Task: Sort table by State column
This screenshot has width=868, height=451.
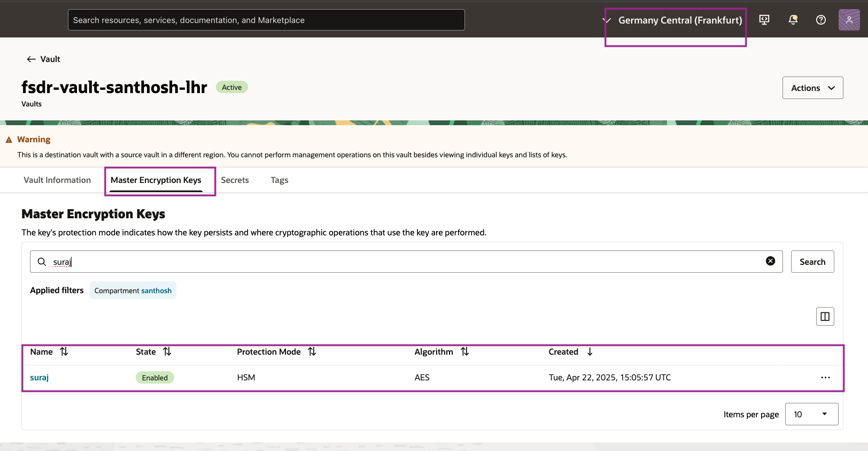Action: pos(167,351)
